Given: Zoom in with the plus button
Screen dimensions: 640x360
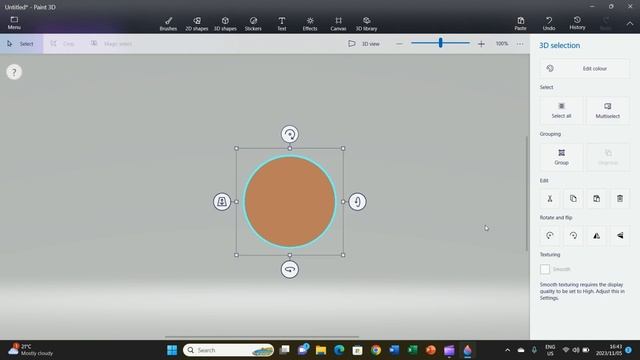Looking at the screenshot, I should point(481,44).
